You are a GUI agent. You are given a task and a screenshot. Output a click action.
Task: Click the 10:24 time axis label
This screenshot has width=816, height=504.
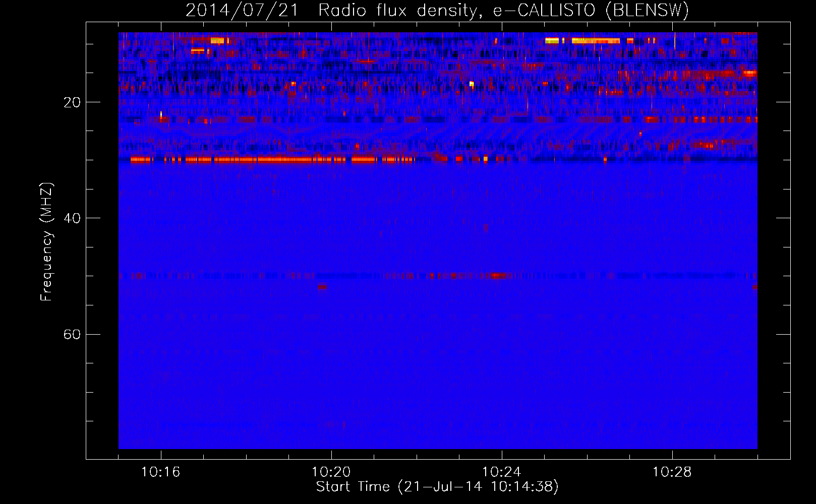(502, 472)
